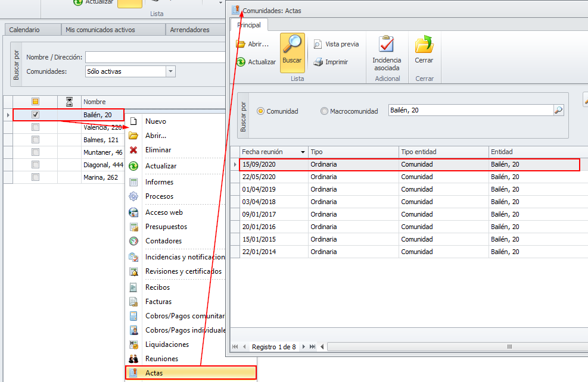Viewport: 588px width, 382px height.
Task: Click the Imprimir printer icon
Action: click(x=318, y=62)
